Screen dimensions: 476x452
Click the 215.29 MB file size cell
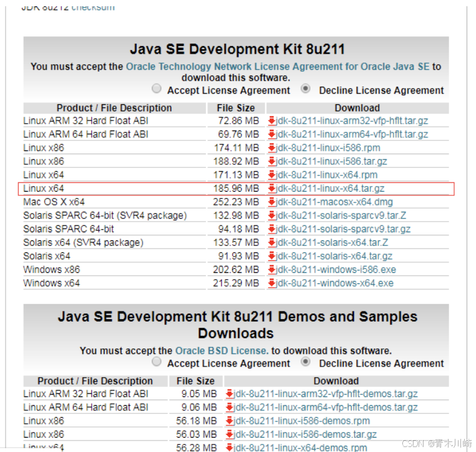click(236, 283)
